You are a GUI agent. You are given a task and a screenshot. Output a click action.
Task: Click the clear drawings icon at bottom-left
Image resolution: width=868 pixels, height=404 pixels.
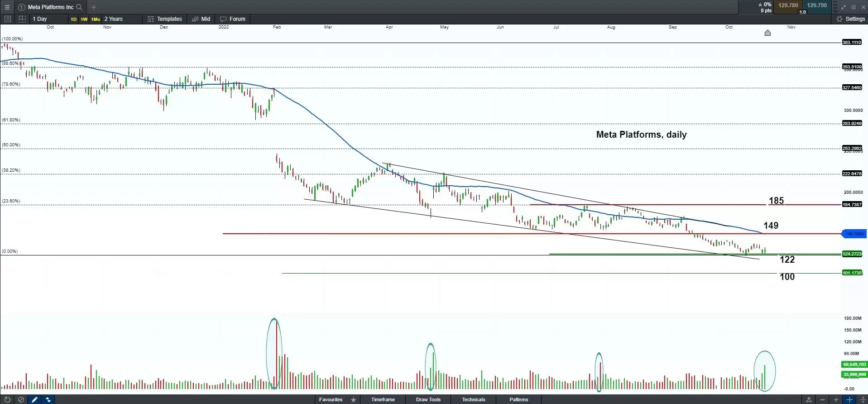(x=21, y=399)
